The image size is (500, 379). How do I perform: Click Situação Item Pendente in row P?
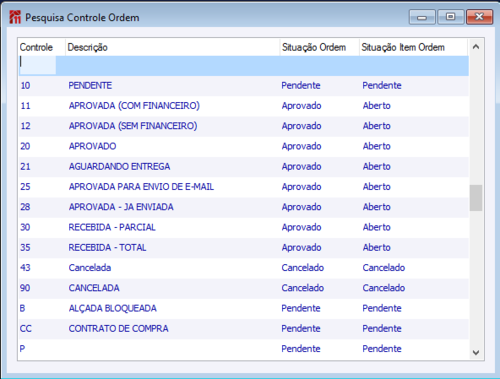pos(382,349)
